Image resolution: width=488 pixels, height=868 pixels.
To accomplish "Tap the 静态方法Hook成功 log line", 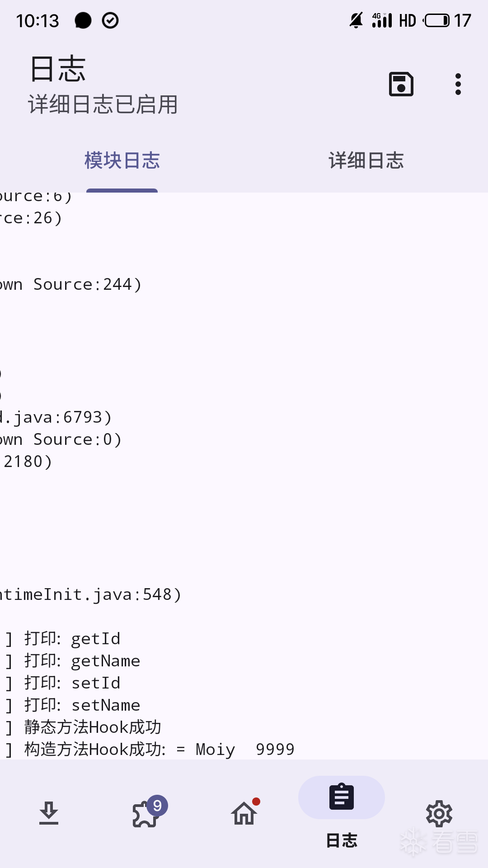I will point(93,727).
